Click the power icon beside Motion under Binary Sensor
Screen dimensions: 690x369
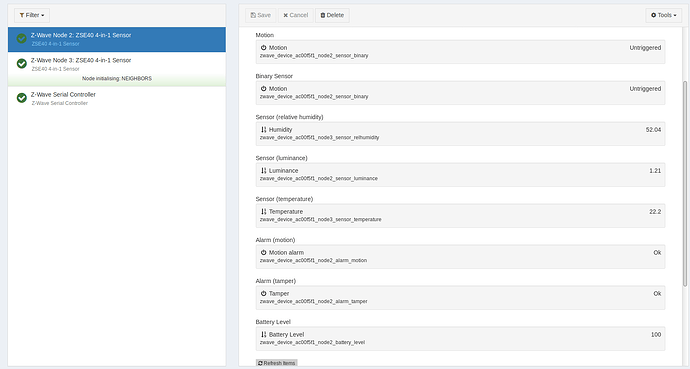pyautogui.click(x=264, y=88)
